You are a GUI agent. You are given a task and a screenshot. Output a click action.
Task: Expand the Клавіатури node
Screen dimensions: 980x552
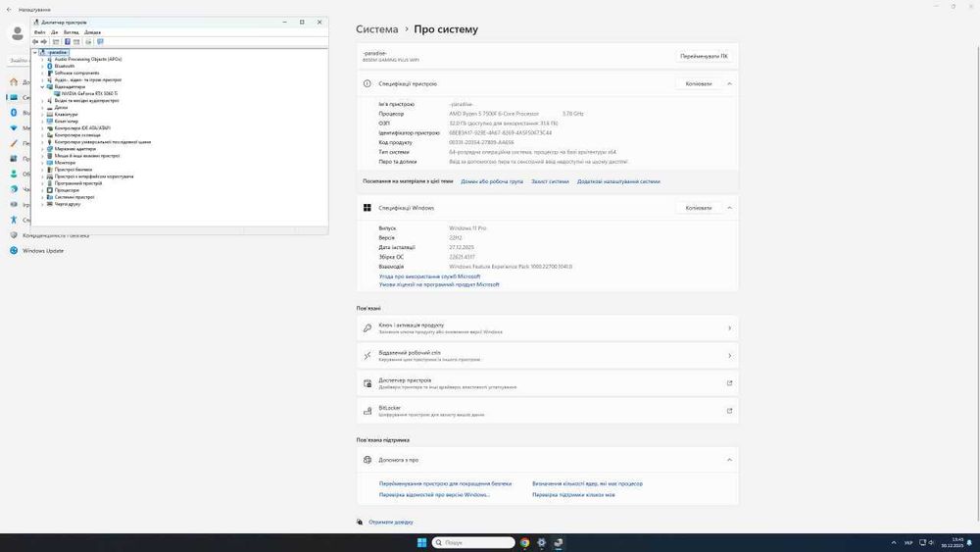(x=42, y=115)
